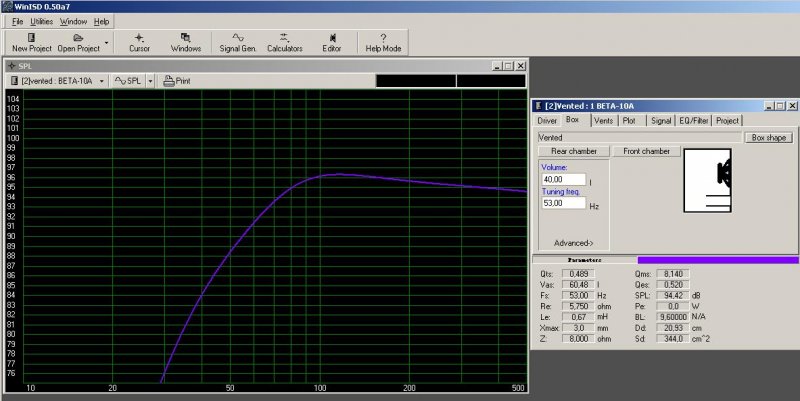Image resolution: width=800 pixels, height=401 pixels.
Task: Click the Xmax value 3,0
Action: point(579,328)
